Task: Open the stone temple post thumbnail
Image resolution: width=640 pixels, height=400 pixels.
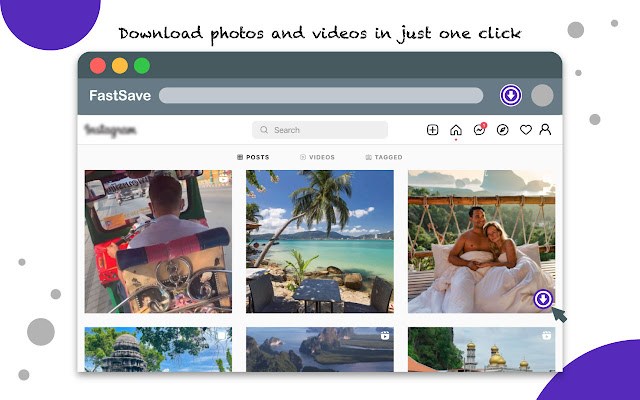Action: [x=158, y=349]
